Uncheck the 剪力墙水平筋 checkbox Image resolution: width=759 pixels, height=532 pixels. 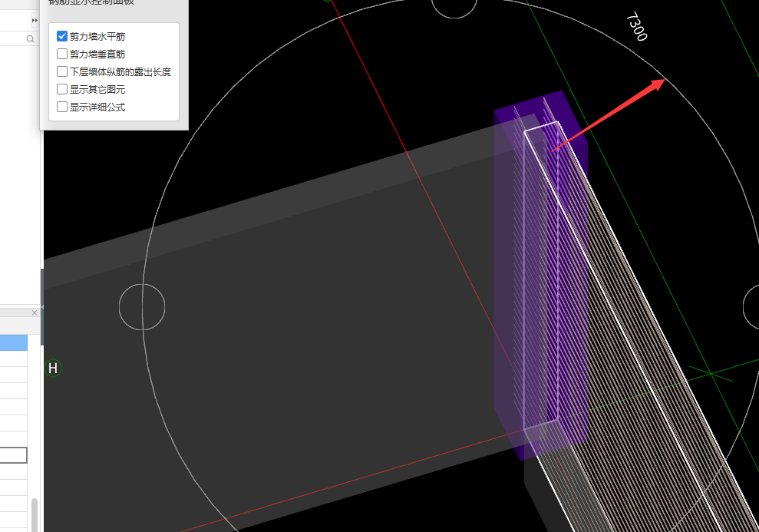(x=62, y=36)
